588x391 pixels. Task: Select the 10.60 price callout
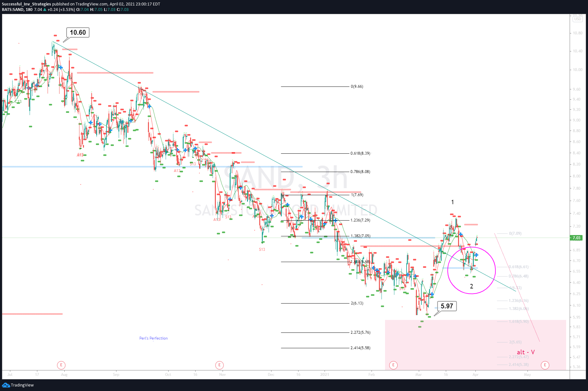pos(78,32)
